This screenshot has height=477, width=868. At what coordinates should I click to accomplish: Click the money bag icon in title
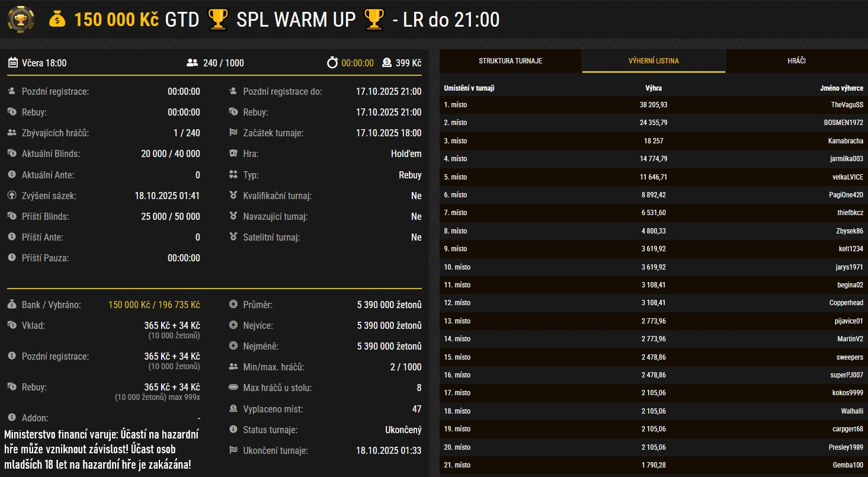57,20
